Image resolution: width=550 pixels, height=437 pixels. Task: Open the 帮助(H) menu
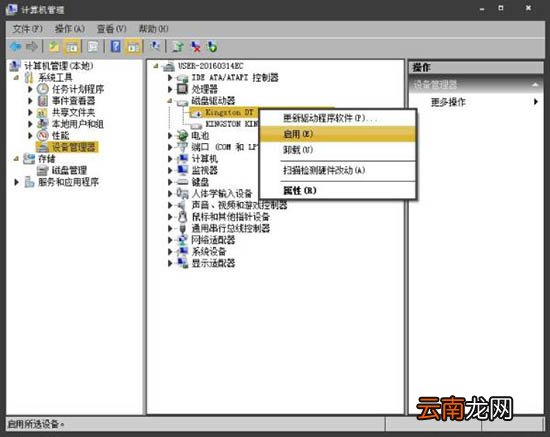tap(154, 28)
